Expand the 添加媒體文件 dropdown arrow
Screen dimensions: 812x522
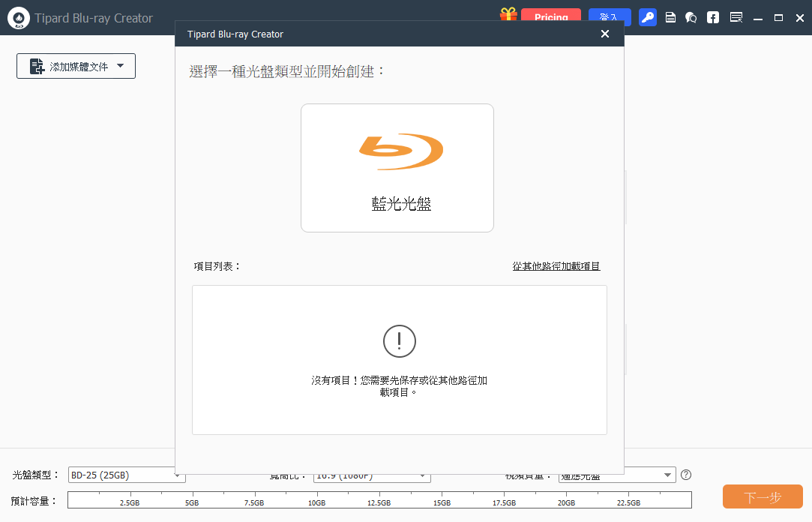[121, 66]
